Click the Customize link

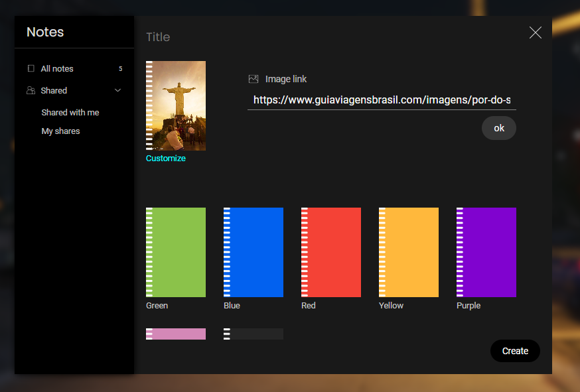coord(166,159)
